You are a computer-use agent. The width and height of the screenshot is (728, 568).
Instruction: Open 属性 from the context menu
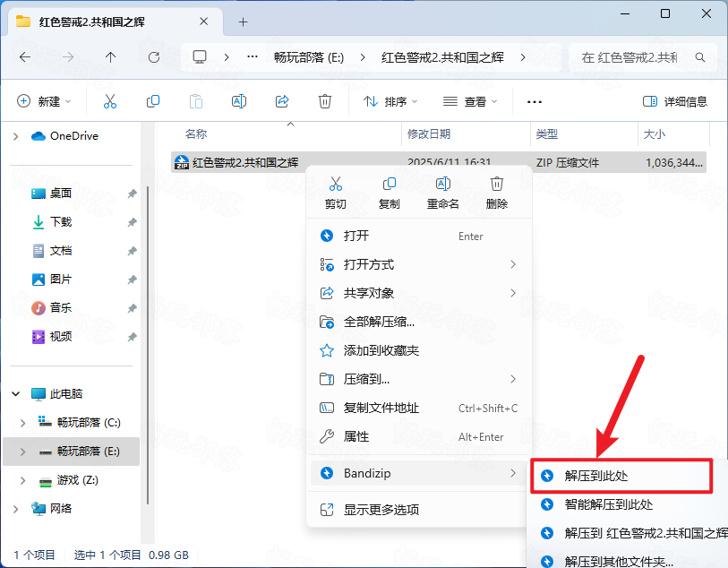click(x=419, y=436)
